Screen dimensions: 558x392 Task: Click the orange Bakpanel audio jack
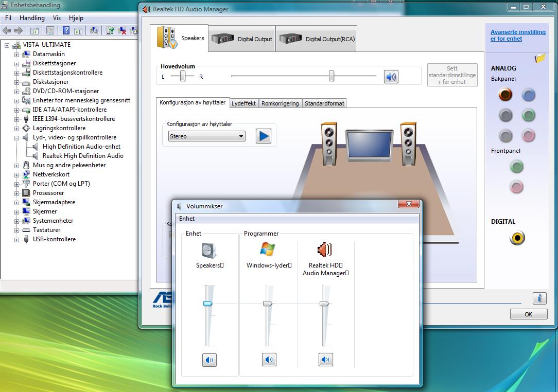[505, 95]
